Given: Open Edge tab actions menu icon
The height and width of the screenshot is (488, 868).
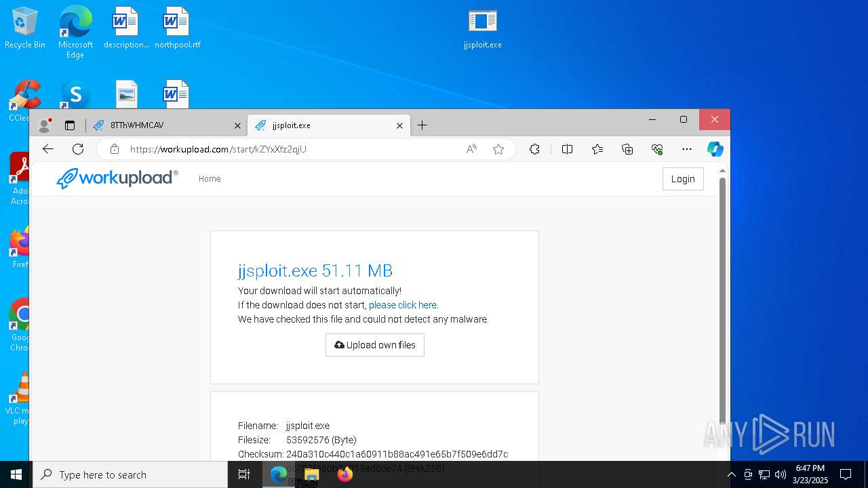Looking at the screenshot, I should 69,125.
